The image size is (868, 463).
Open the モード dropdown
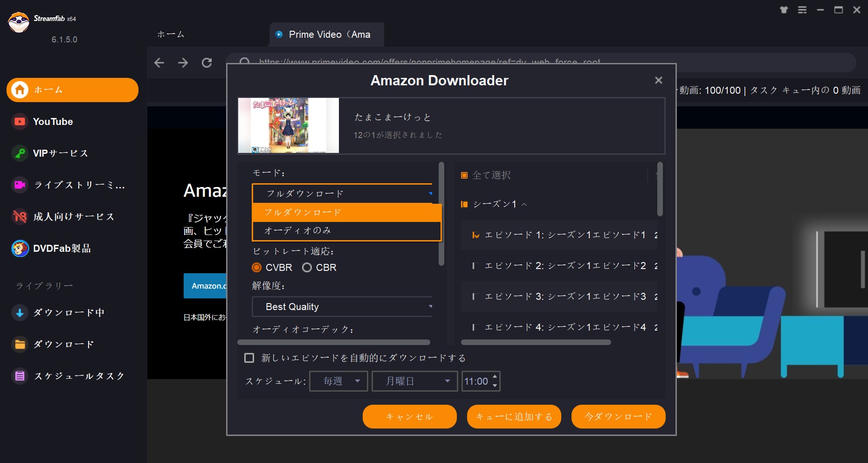(343, 193)
